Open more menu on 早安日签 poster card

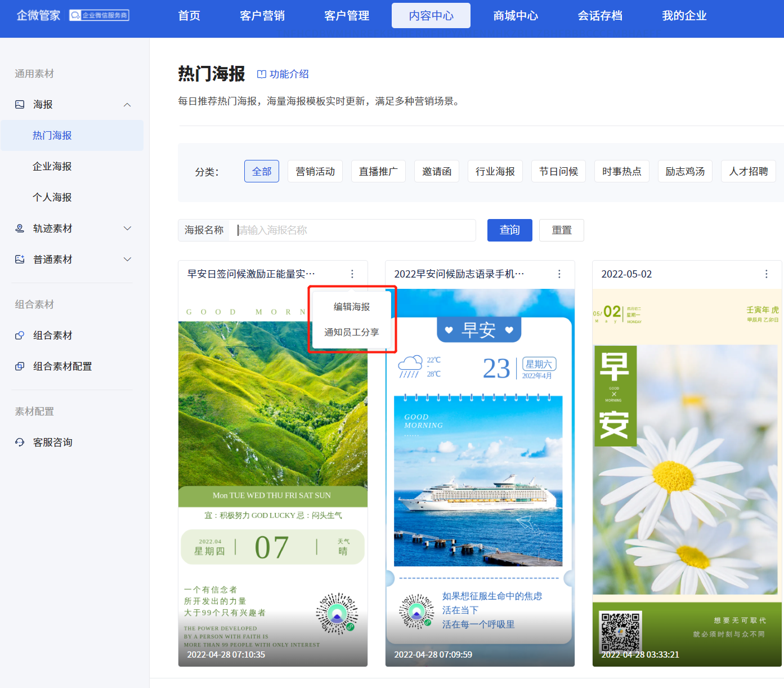[x=352, y=274]
